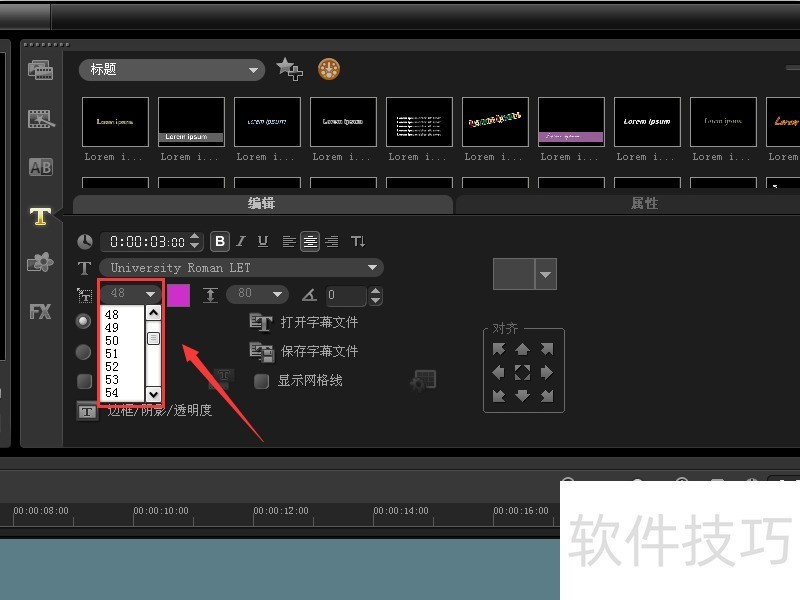Click font size list scroll up arrow
800x600 pixels.
click(x=154, y=312)
